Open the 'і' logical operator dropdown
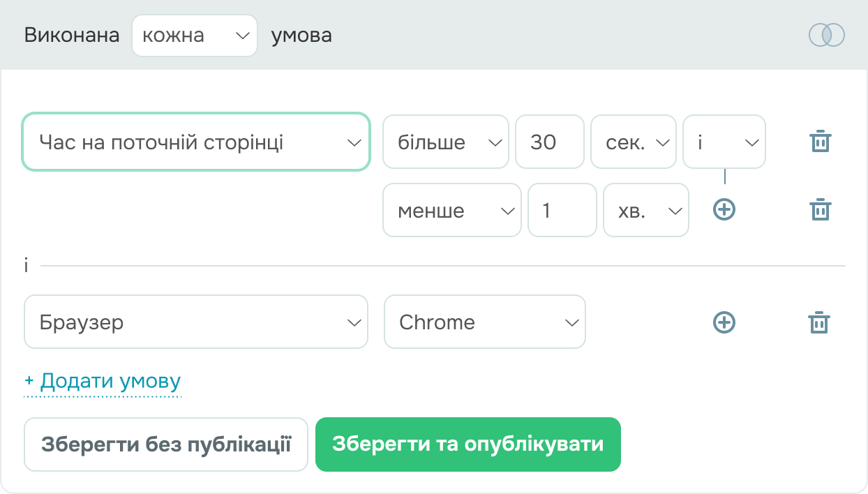 (724, 142)
